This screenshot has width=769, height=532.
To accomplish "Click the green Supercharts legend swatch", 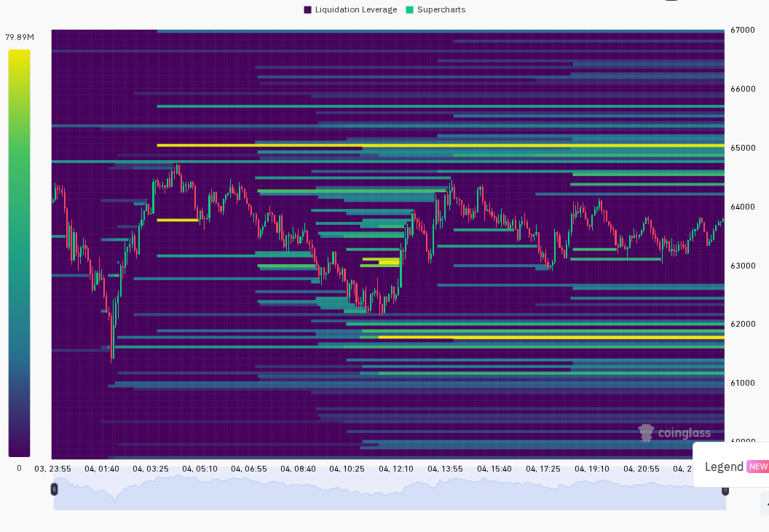I will coord(410,9).
